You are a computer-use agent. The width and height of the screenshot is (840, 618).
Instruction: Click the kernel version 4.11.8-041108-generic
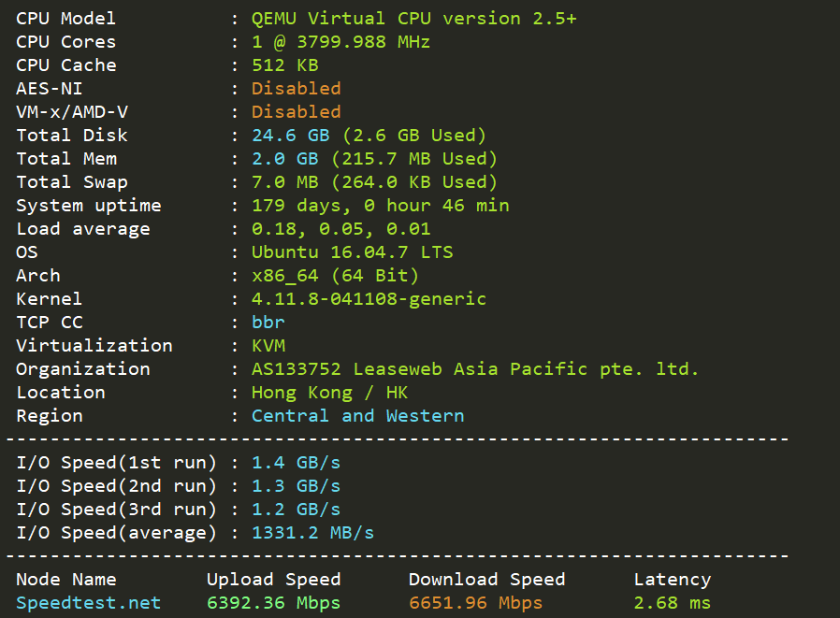pos(369,299)
